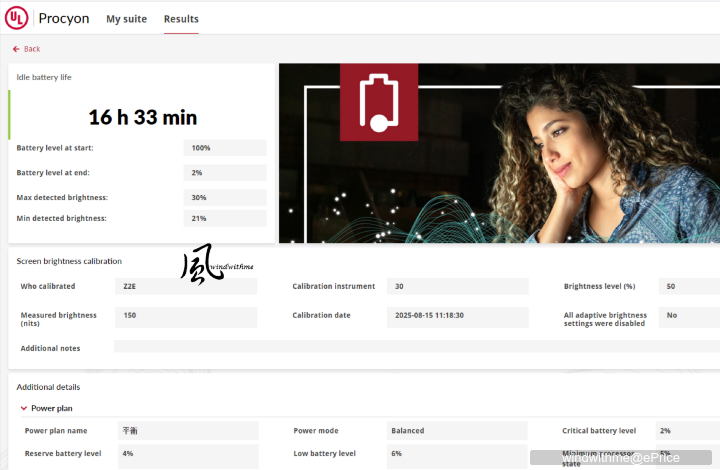720x470 pixels.
Task: Click the red back arrow icon
Action: tap(16, 49)
